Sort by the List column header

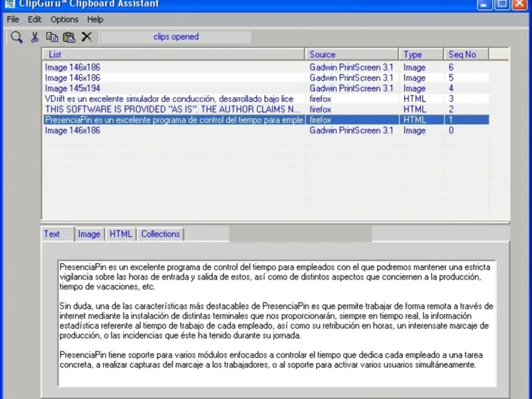tap(174, 55)
